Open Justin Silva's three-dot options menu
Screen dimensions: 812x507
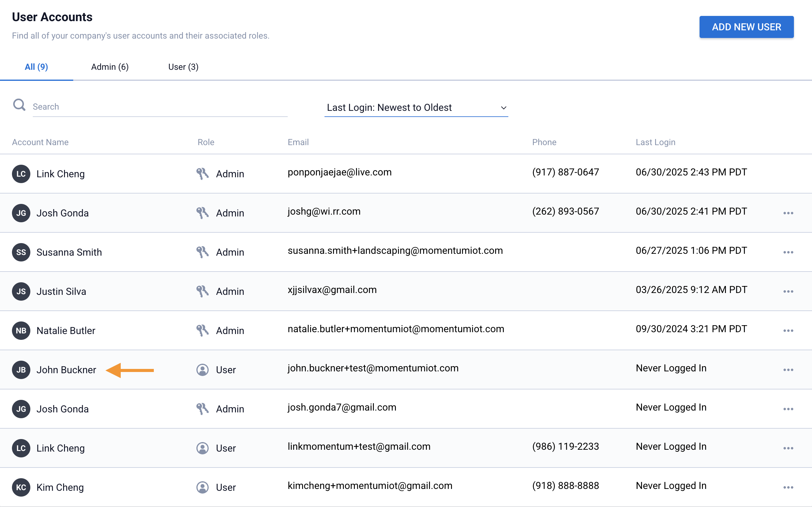(x=788, y=292)
